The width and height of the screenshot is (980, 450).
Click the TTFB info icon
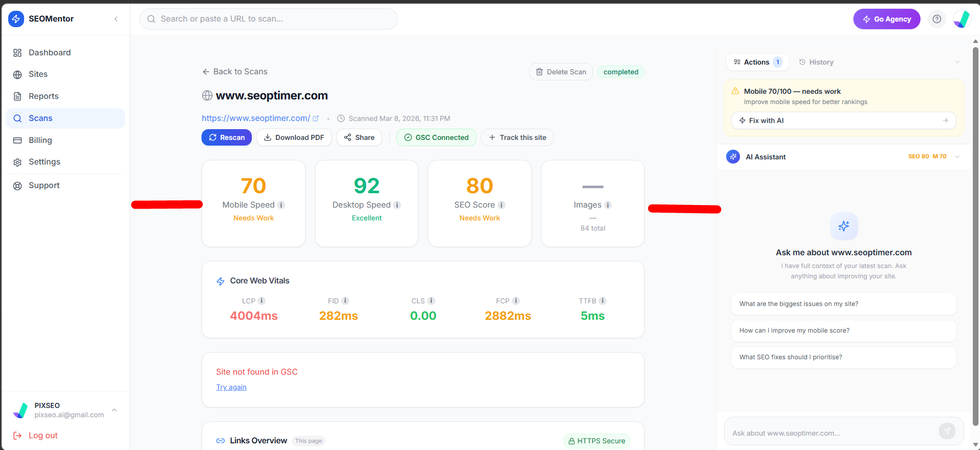[603, 301]
